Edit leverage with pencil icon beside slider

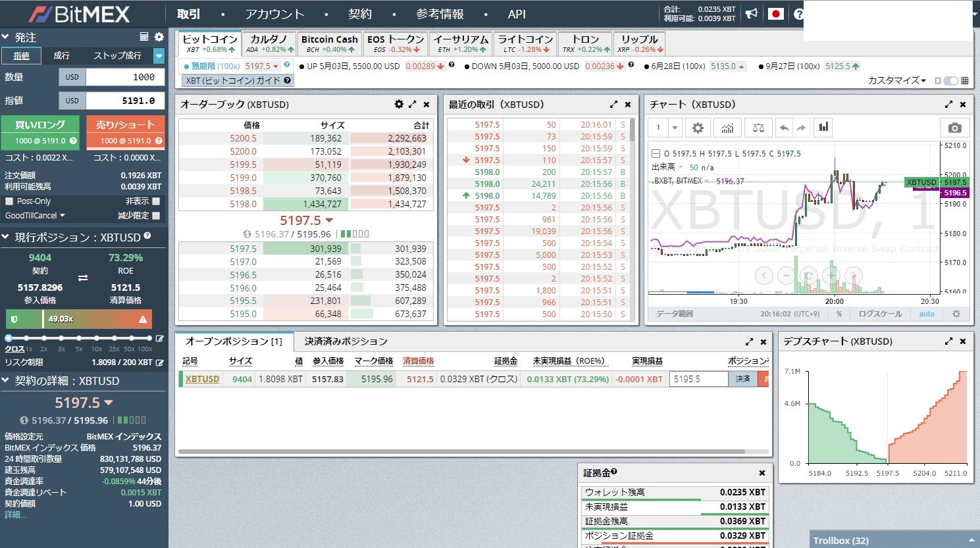[x=159, y=338]
